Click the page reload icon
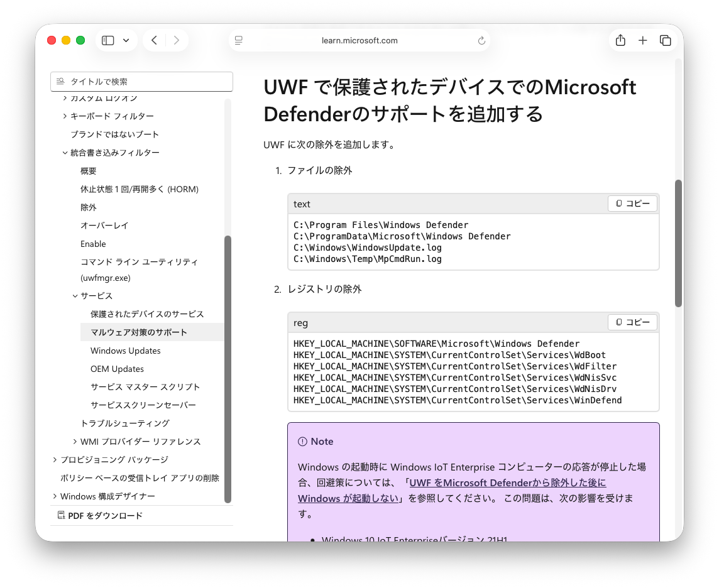 click(x=481, y=41)
